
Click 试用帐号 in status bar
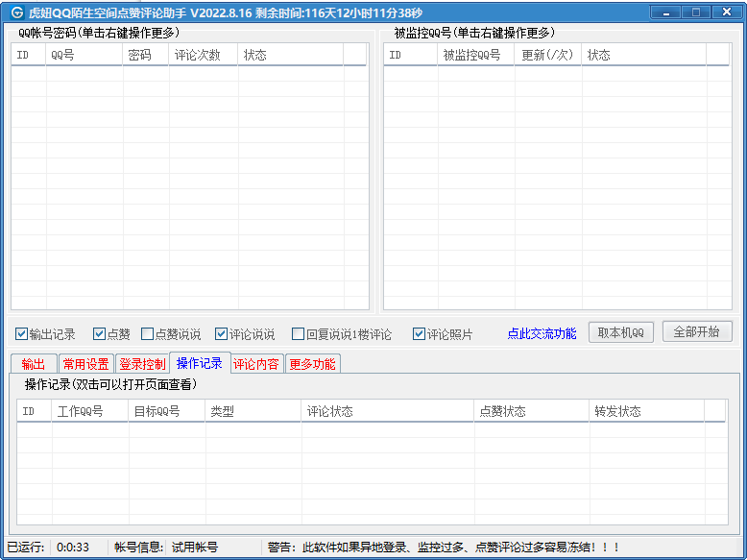click(x=194, y=548)
